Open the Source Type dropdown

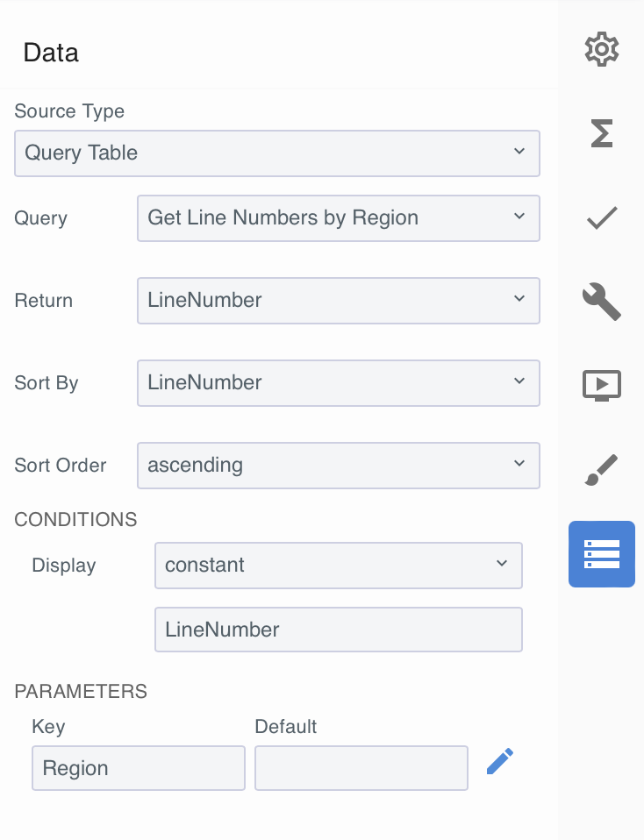pyautogui.click(x=277, y=153)
